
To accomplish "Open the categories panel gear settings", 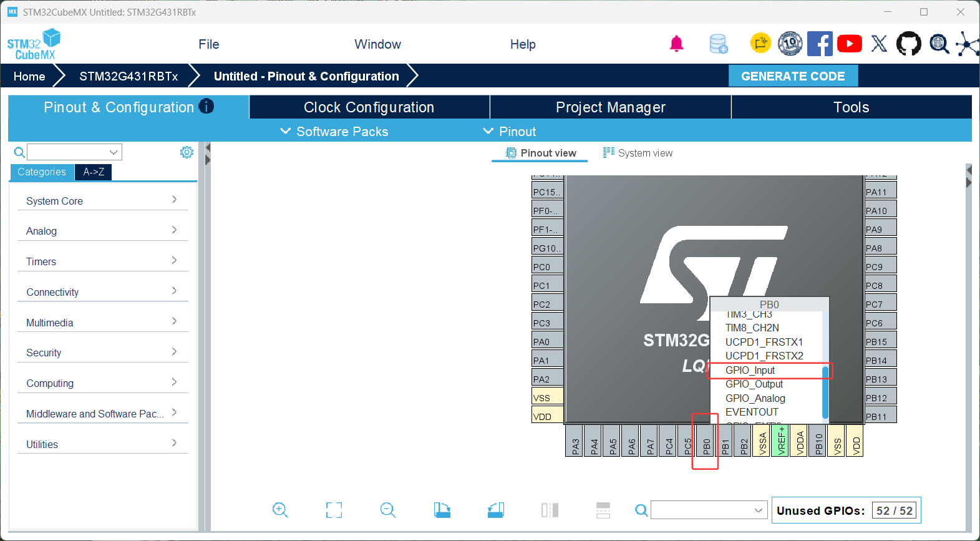I will [187, 152].
